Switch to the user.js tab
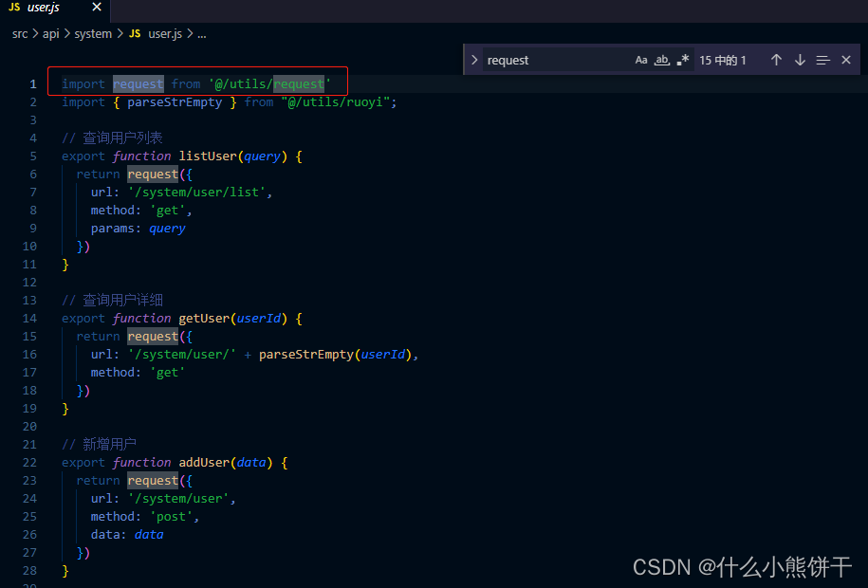This screenshot has height=588, width=868. pos(44,8)
